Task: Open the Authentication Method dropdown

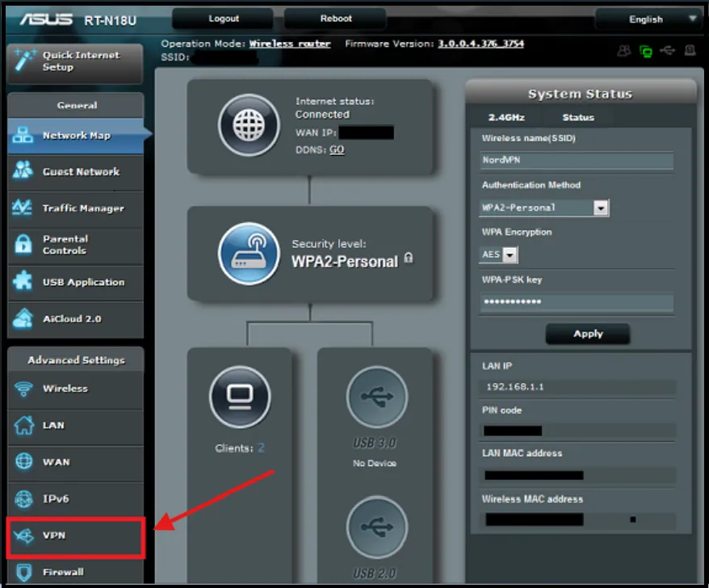Action: 544,208
